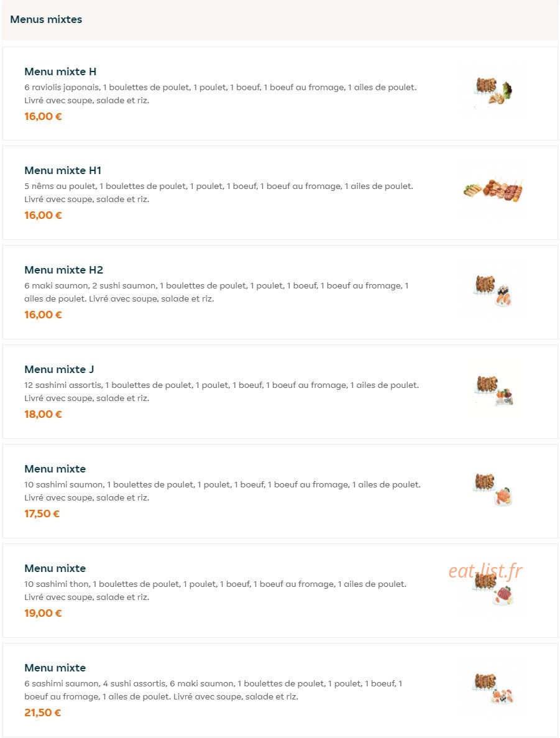Click the eat-list.fr watermark link
This screenshot has width=560, height=738.
(x=485, y=571)
